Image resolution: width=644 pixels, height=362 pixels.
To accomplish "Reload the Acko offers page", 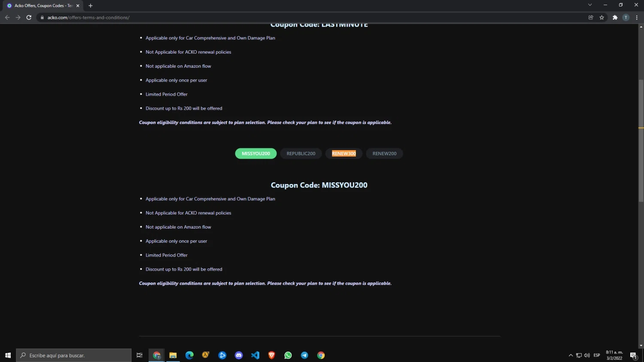I will tap(29, 18).
